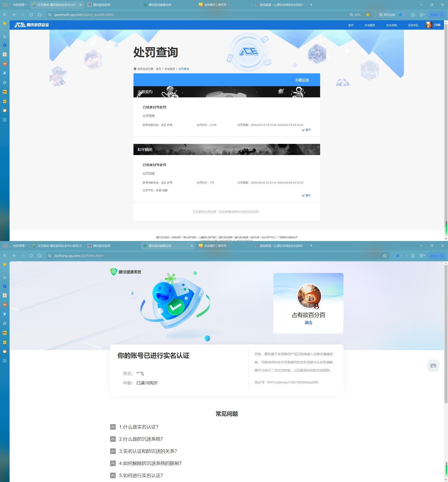Click the filled yellow bookmark star in gamesafe address bar
Viewport: 448px width, 482px height.
(x=368, y=15)
